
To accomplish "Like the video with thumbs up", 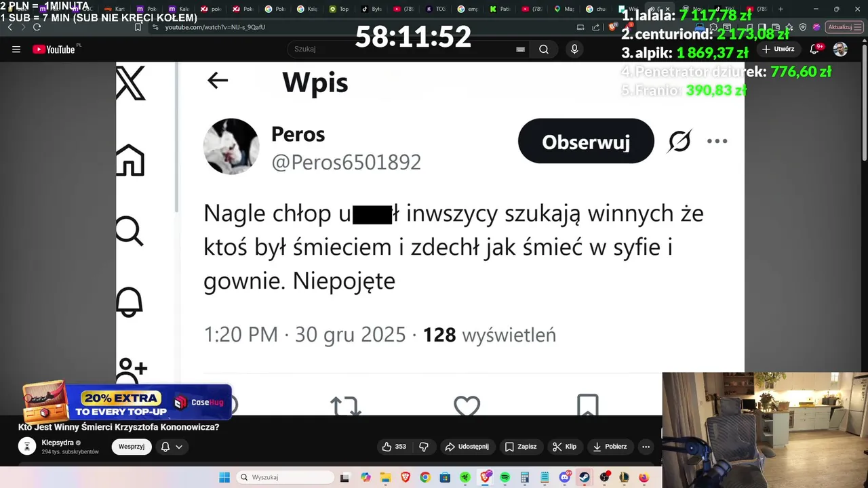I will point(394,447).
